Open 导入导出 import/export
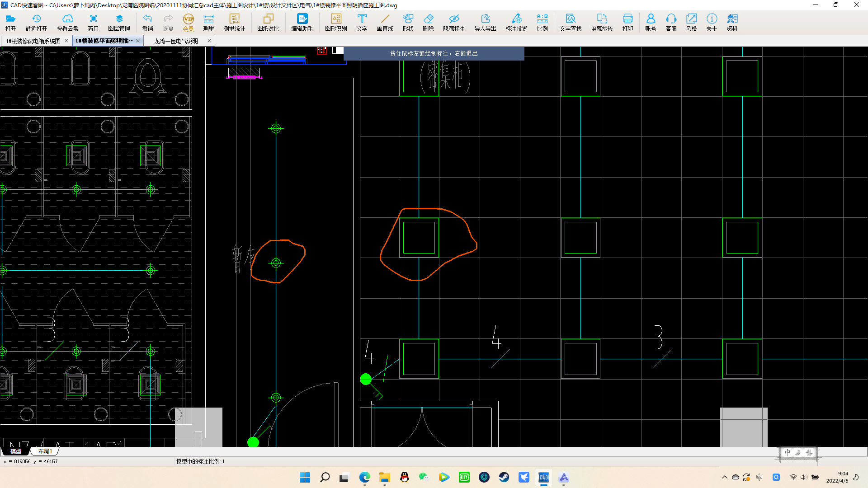 coord(485,22)
